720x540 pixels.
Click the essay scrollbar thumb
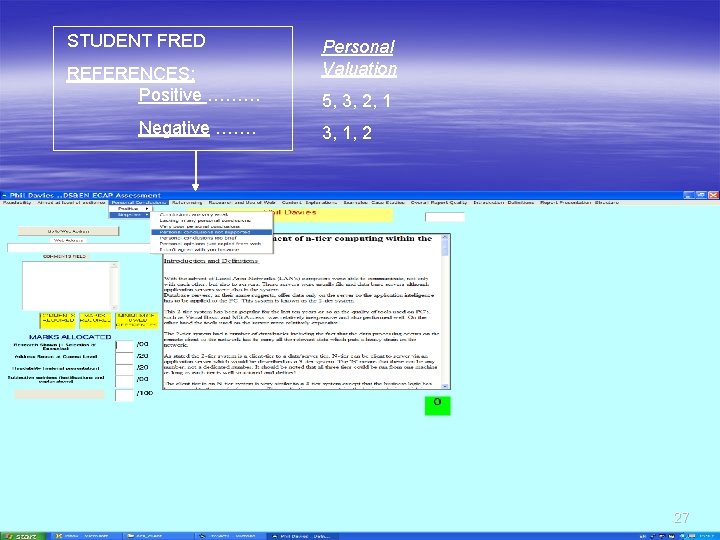pyautogui.click(x=444, y=248)
